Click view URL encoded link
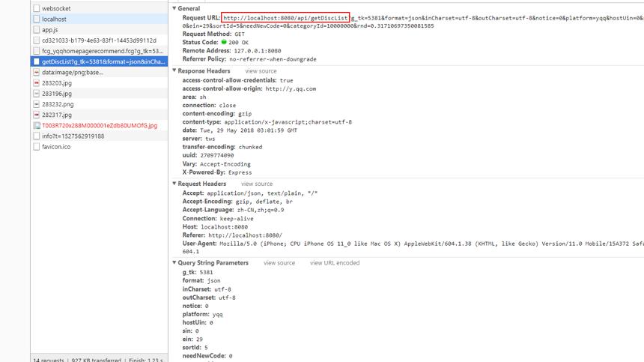 335,263
